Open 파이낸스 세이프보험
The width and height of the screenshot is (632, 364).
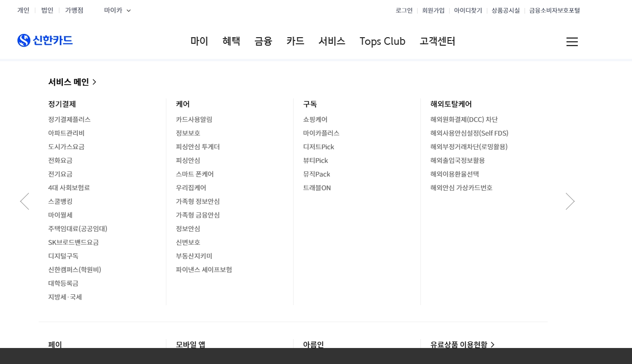click(204, 270)
